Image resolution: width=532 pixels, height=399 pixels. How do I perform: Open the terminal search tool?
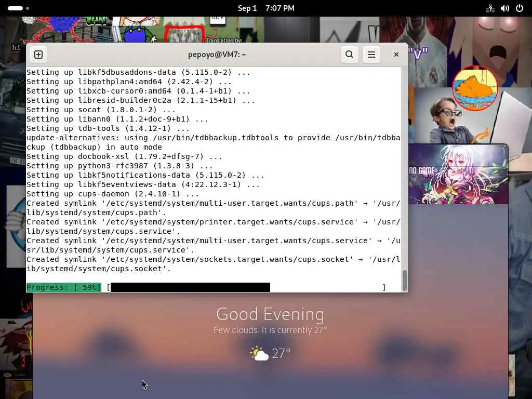pyautogui.click(x=350, y=55)
